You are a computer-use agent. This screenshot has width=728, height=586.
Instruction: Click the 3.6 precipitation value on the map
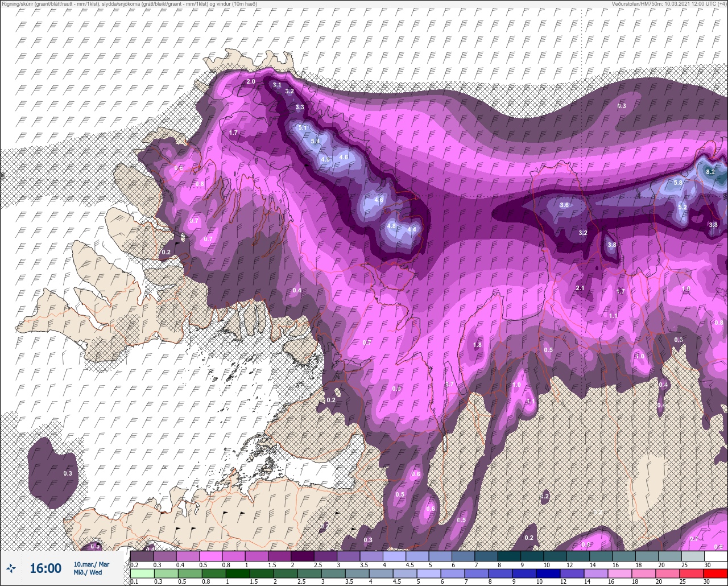click(564, 205)
